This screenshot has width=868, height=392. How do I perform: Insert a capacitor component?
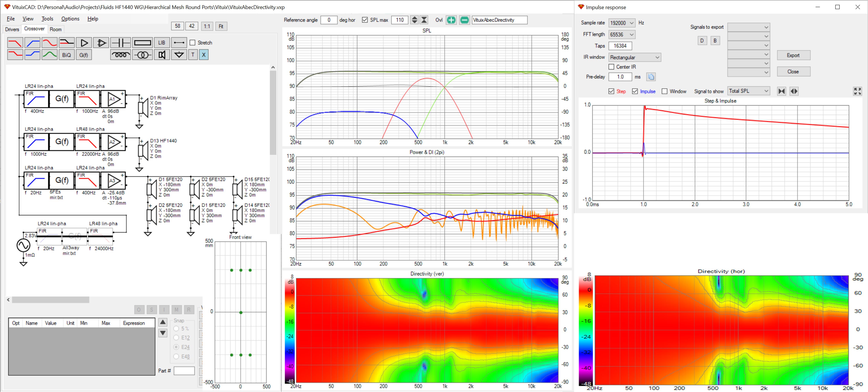pyautogui.click(x=121, y=43)
